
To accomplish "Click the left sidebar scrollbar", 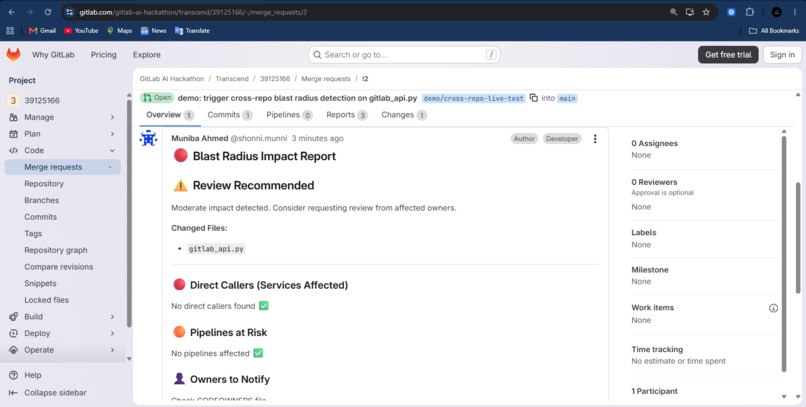I will click(x=129, y=213).
